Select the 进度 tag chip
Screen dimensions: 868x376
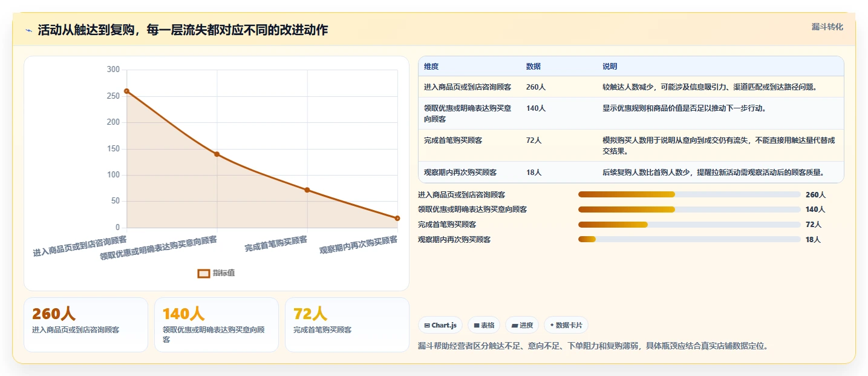[x=522, y=325]
